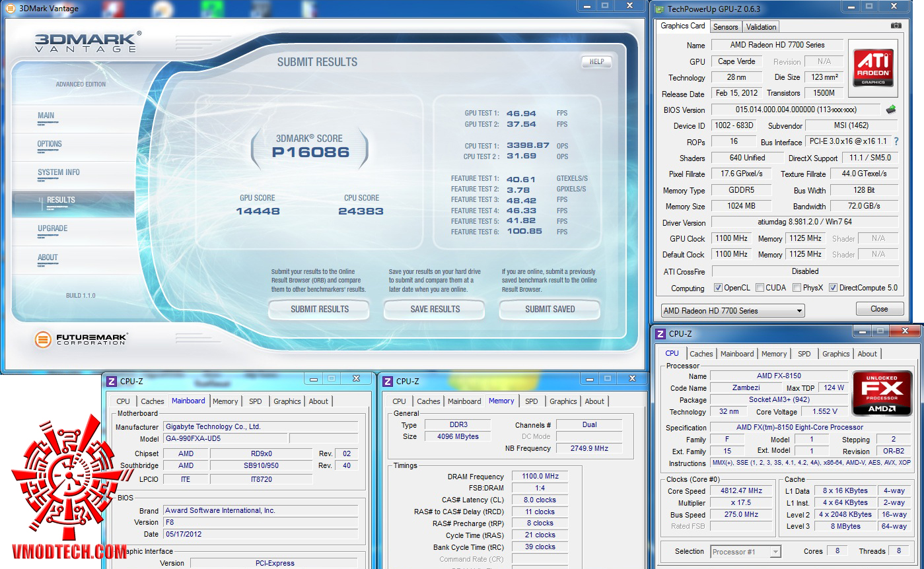Click the TechPowerUp GPU-Z title bar icon
This screenshot has width=924, height=569.
coord(660,9)
